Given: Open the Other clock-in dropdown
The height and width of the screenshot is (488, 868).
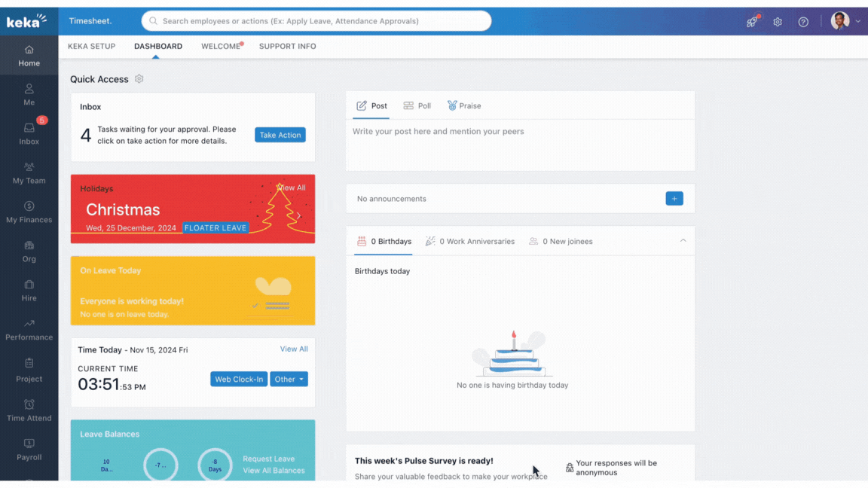Looking at the screenshot, I should 289,380.
